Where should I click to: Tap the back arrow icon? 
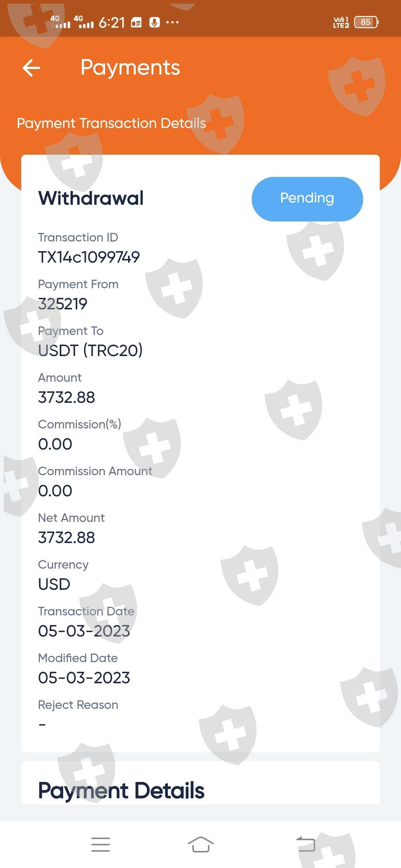click(31, 68)
